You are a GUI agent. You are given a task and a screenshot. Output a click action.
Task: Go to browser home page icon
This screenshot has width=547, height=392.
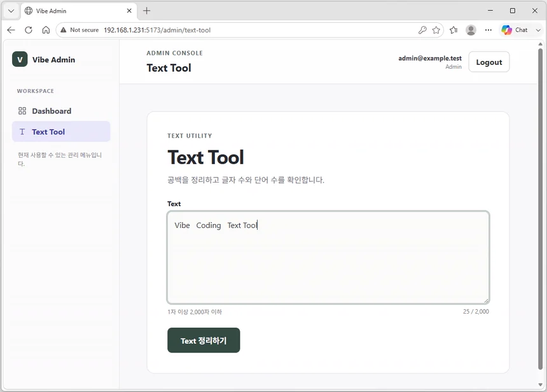pyautogui.click(x=46, y=30)
